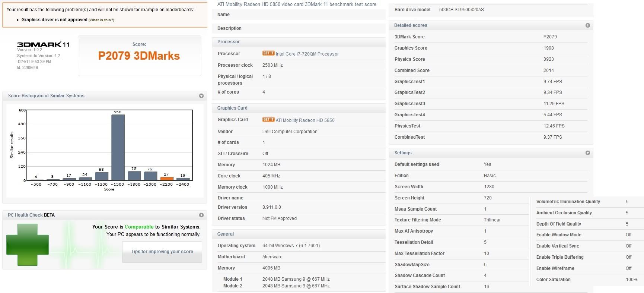
Task: Select the GraphicsTest3 value 11.29 FPS
Action: (x=554, y=104)
